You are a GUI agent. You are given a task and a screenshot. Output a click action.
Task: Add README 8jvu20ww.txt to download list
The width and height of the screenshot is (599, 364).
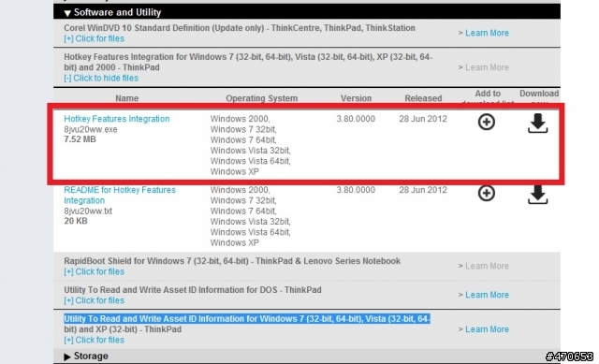pos(487,194)
